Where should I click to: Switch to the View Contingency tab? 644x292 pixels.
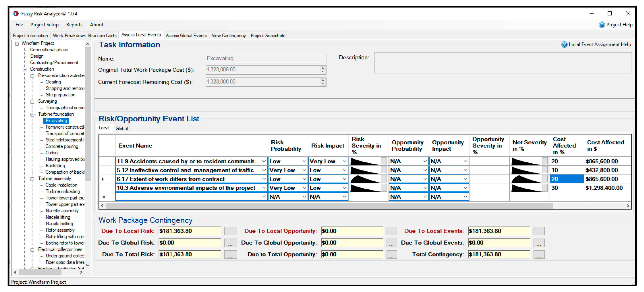pyautogui.click(x=228, y=35)
